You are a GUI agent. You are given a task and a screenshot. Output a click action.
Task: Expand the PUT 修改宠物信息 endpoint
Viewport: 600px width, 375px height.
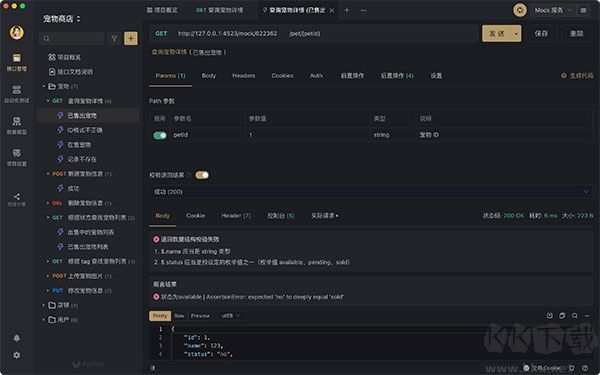point(48,290)
